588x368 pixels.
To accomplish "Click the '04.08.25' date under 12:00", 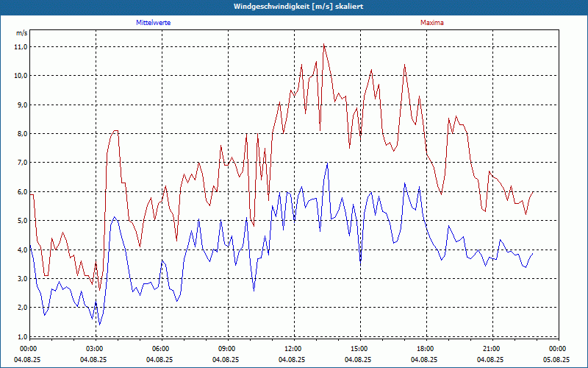I will coord(292,359).
